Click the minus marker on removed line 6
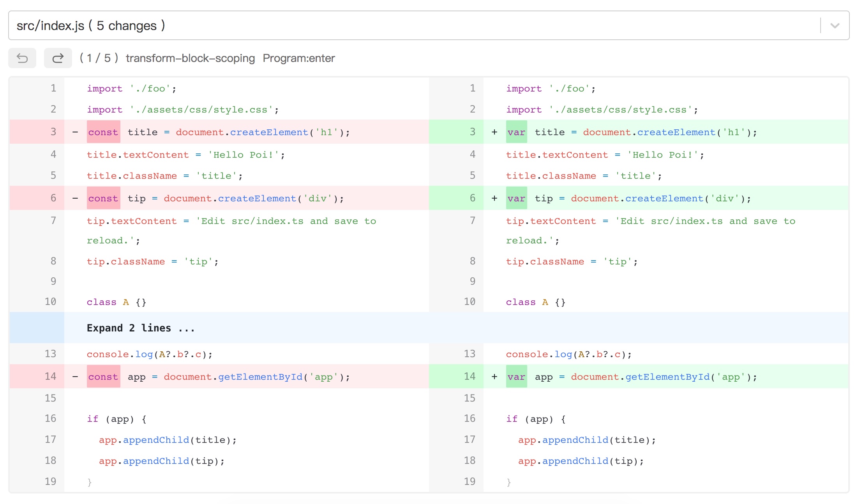 (75, 199)
